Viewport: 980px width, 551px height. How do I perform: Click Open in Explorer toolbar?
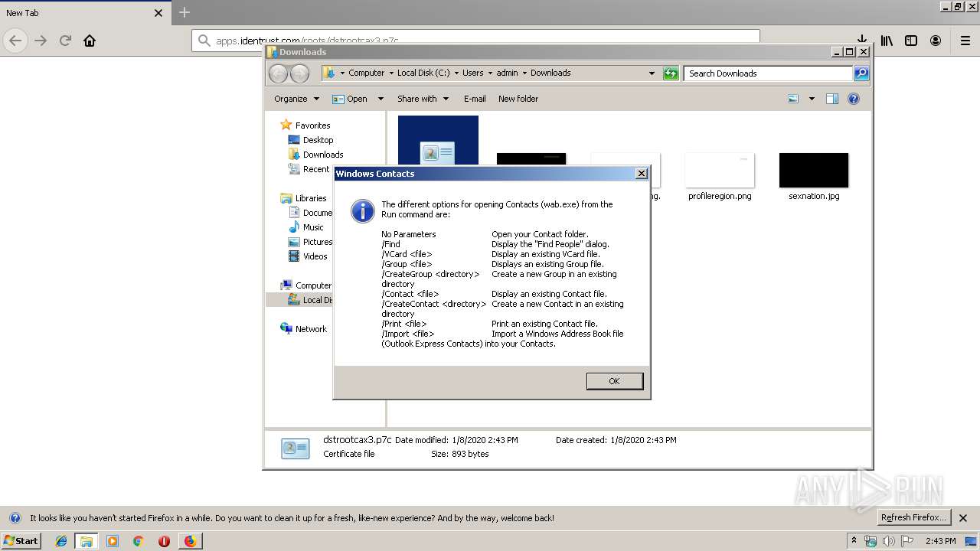tap(350, 99)
